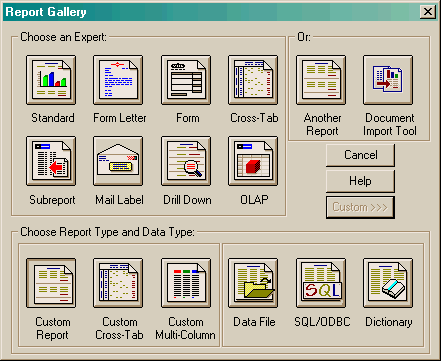Select Data File as the data type
The image size is (442, 362).
253,283
